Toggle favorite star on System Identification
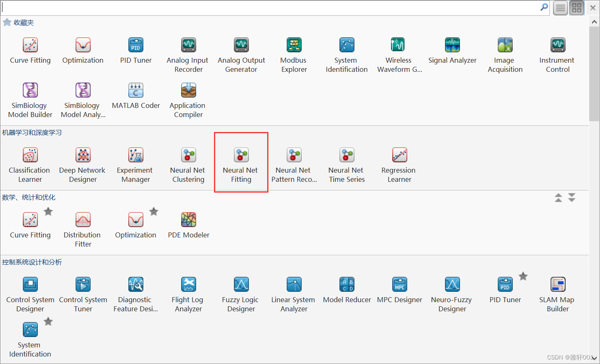 (48, 322)
